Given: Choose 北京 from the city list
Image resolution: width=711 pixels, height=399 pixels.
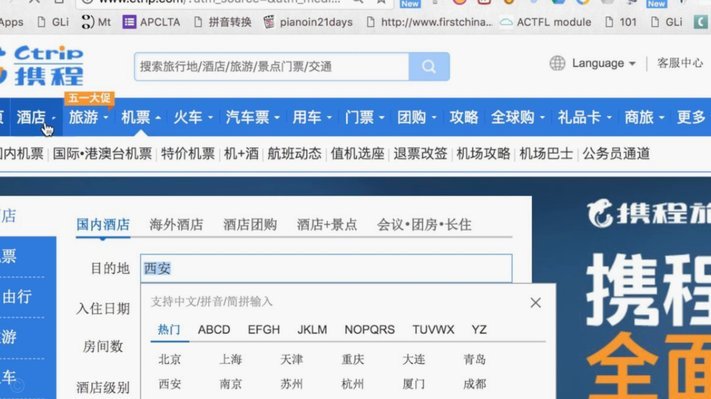Looking at the screenshot, I should (x=170, y=360).
